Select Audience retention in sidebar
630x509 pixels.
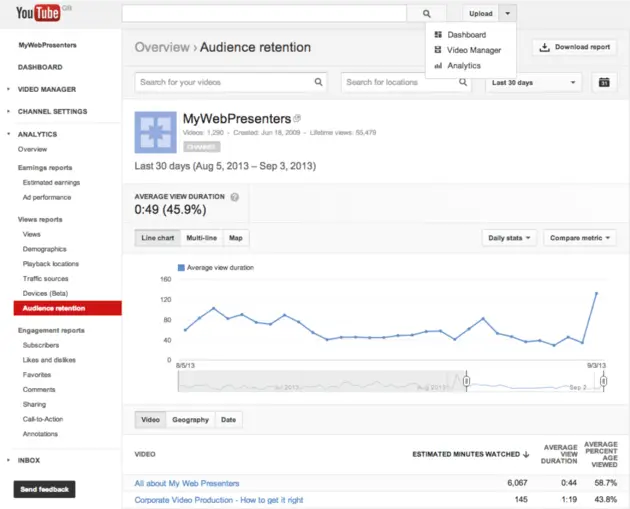click(68, 308)
